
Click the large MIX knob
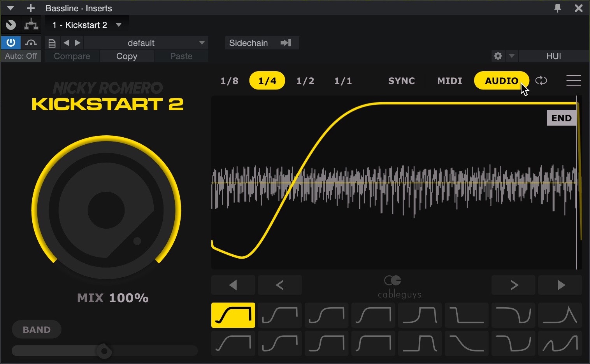[106, 210]
